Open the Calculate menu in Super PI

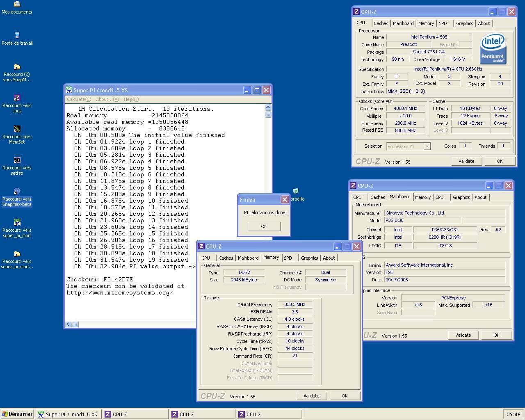point(79,99)
